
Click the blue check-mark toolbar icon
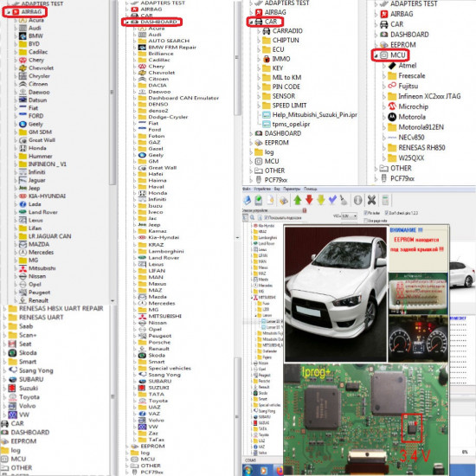(x=332, y=200)
